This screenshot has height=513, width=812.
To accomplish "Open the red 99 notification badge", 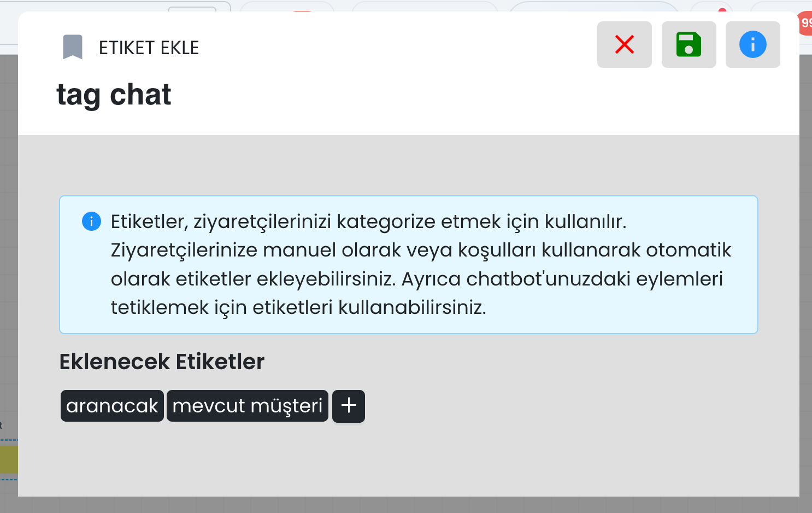I will (805, 24).
